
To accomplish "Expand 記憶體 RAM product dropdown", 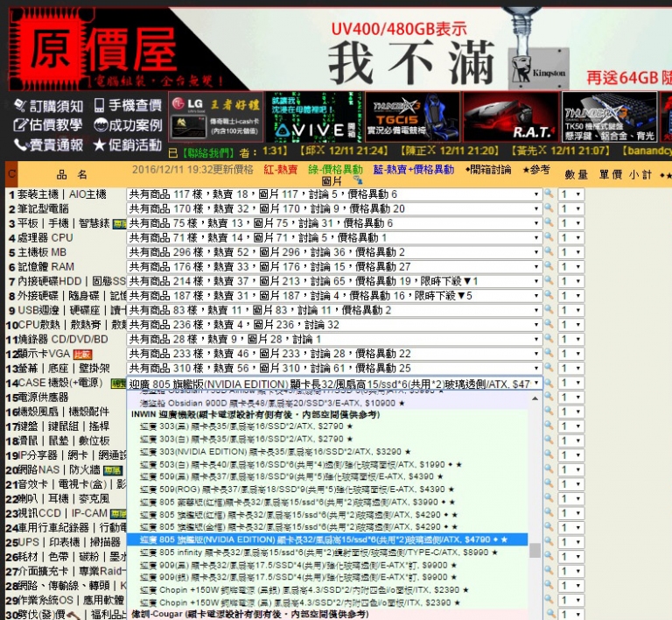I will pyautogui.click(x=334, y=267).
